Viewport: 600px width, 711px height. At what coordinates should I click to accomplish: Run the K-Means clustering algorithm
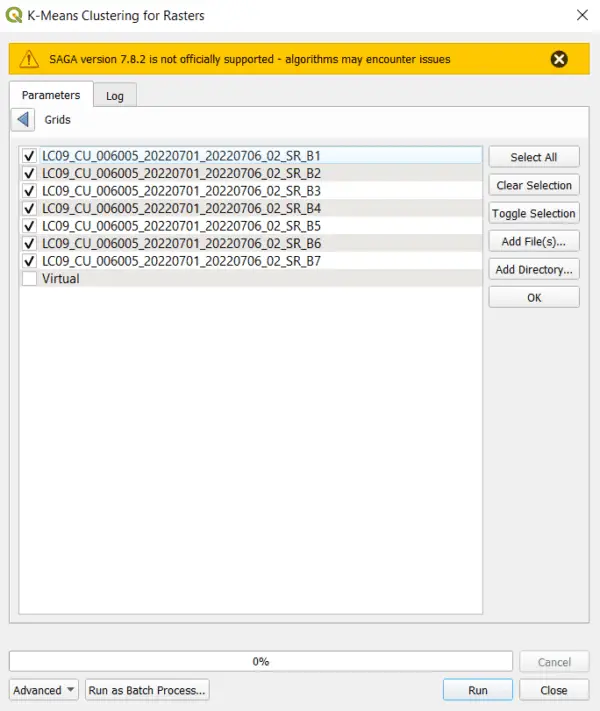coord(478,690)
